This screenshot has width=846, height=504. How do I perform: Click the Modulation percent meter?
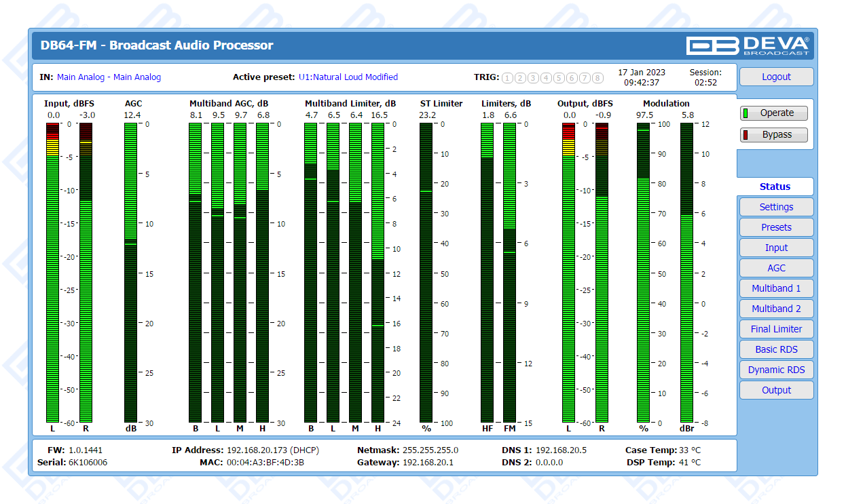[643, 273]
